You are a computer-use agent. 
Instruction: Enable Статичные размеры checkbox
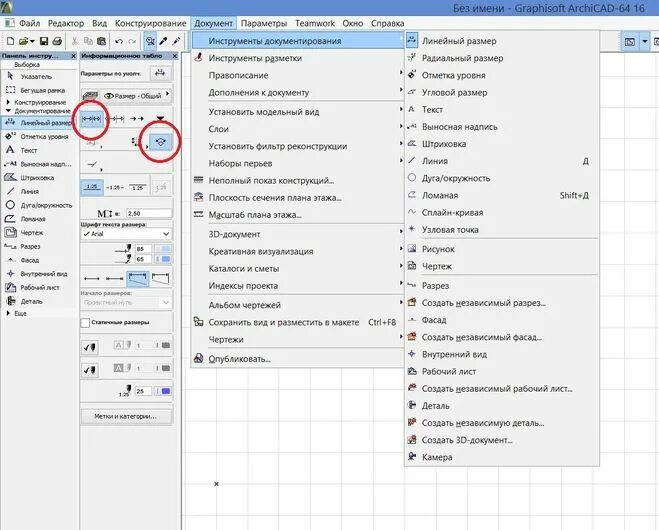tap(85, 323)
